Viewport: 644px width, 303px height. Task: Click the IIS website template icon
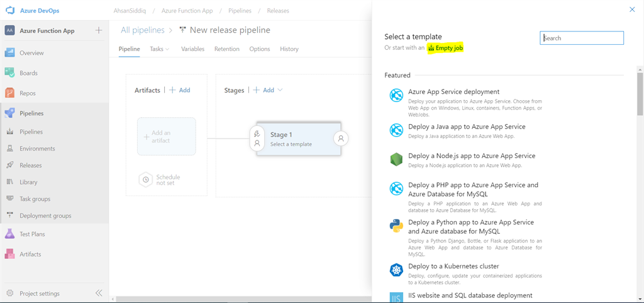tap(396, 297)
